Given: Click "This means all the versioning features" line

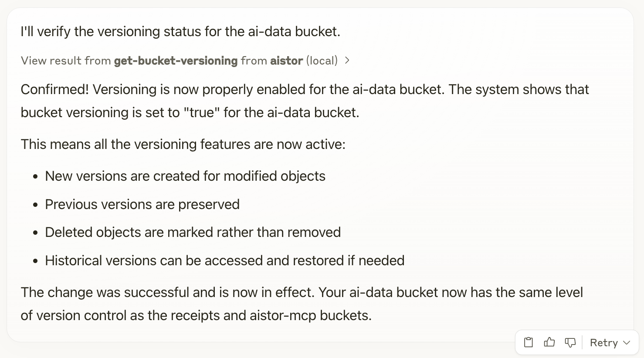Looking at the screenshot, I should (x=183, y=144).
